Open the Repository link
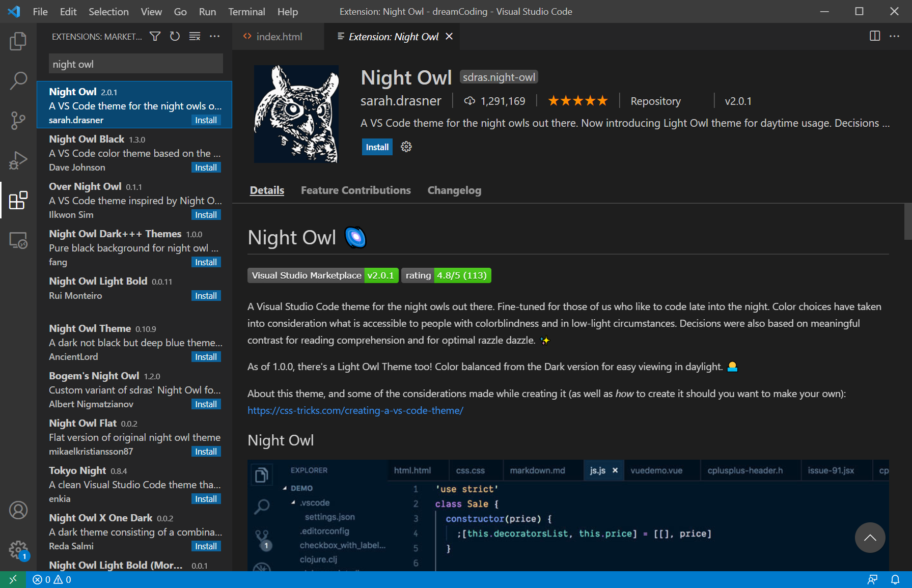This screenshot has width=912, height=588. coord(655,101)
